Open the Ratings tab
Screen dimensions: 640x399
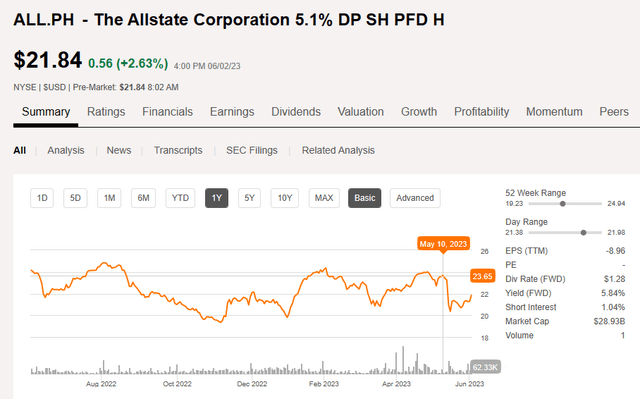(106, 112)
